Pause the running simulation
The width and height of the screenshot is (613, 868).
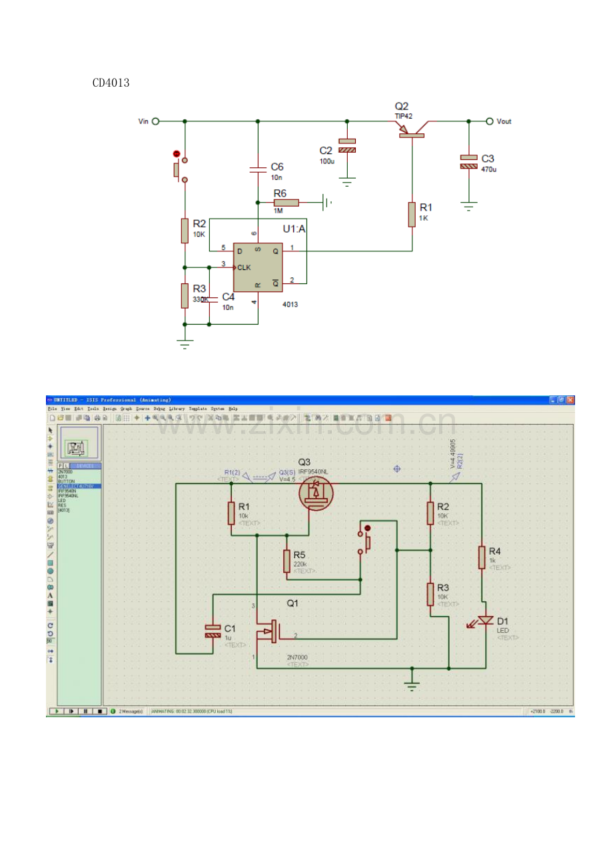tap(85, 711)
